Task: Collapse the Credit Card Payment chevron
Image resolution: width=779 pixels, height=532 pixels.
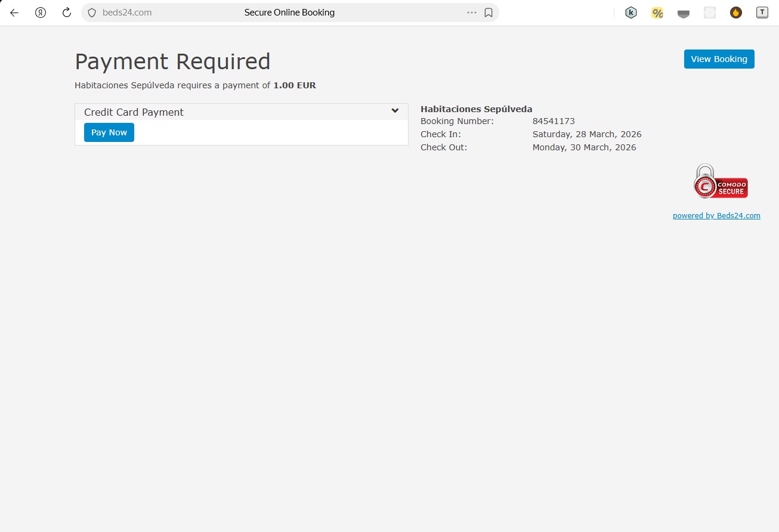Action: coord(395,111)
